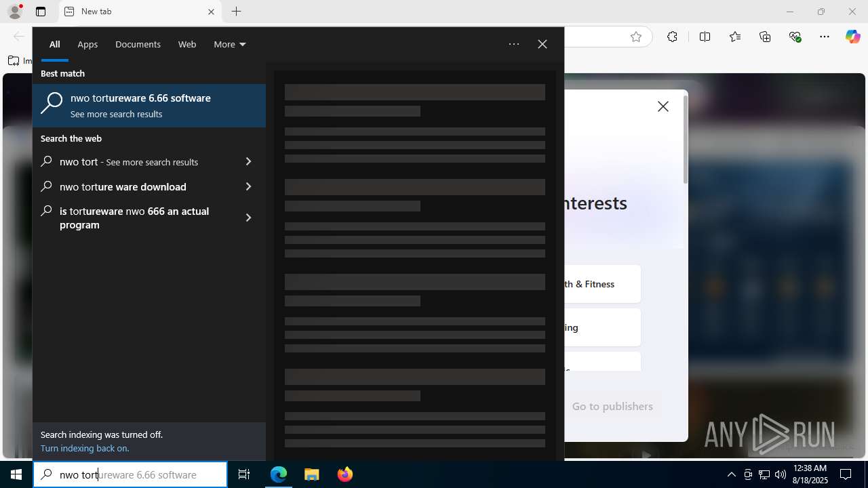Viewport: 868px width, 488px height.
Task: Select is tortureware nwo 666 suggestion
Action: [x=132, y=218]
